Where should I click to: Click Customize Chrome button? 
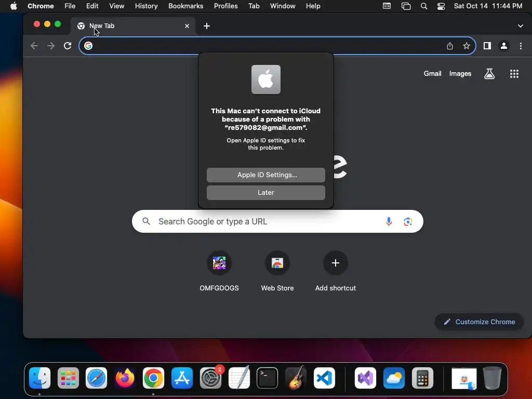(x=479, y=322)
